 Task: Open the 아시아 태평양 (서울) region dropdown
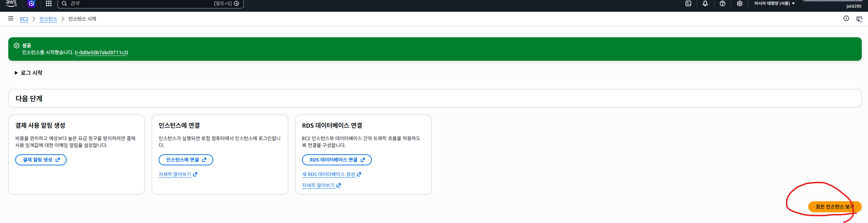click(x=774, y=3)
